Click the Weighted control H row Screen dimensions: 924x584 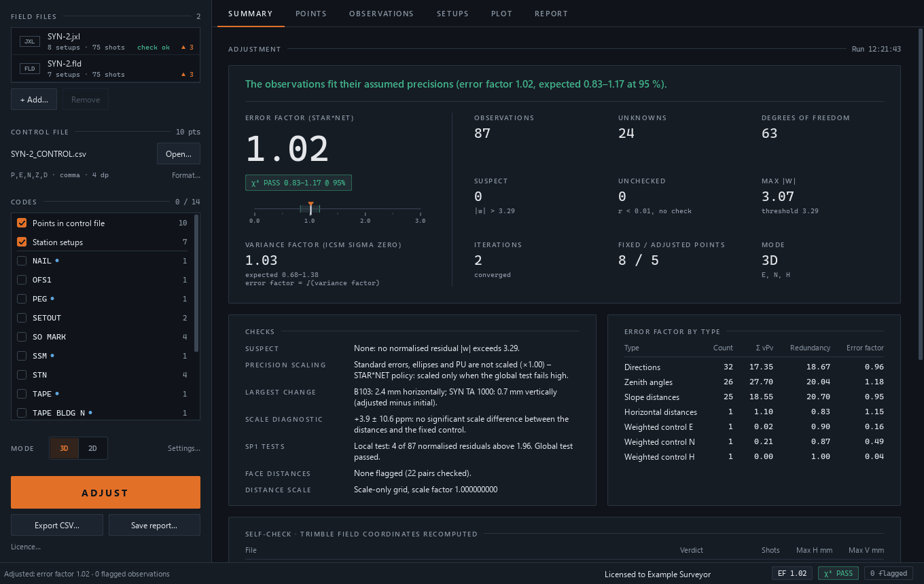coord(754,456)
